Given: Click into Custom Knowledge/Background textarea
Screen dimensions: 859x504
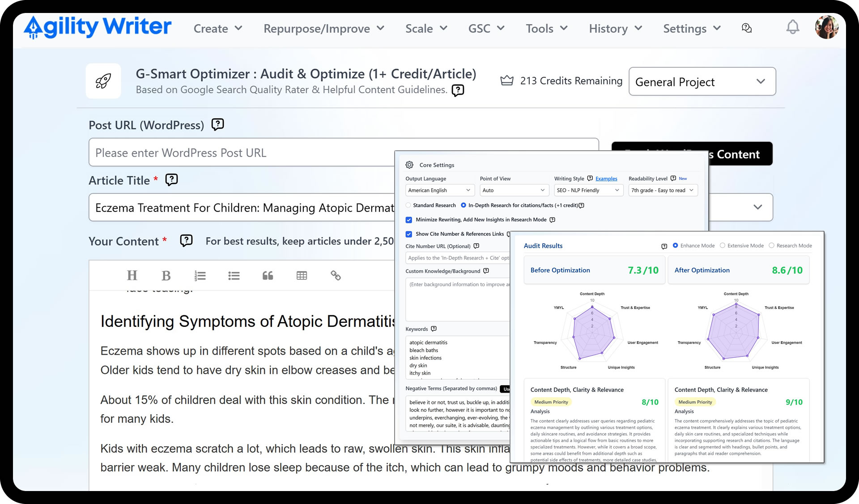Looking at the screenshot, I should point(458,300).
